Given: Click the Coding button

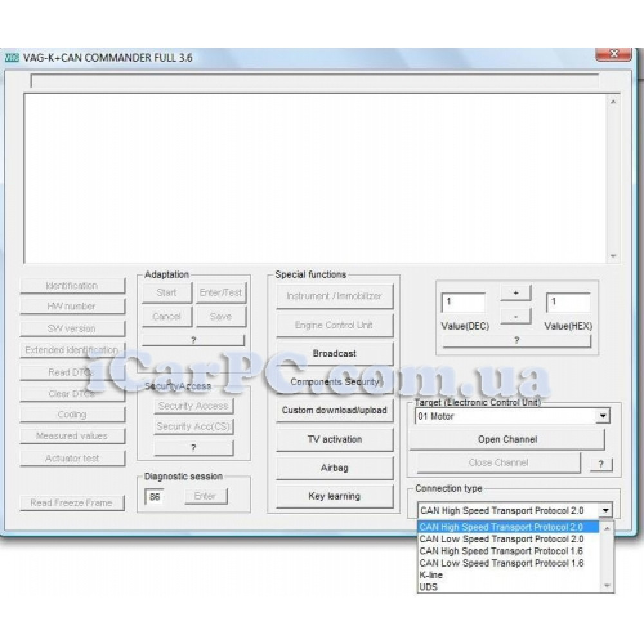Looking at the screenshot, I should 72,414.
